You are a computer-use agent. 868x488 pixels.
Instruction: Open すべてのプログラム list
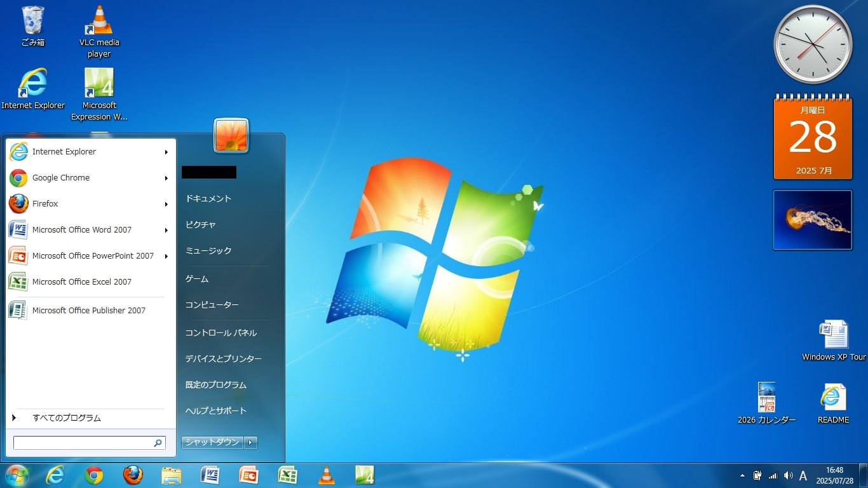66,418
